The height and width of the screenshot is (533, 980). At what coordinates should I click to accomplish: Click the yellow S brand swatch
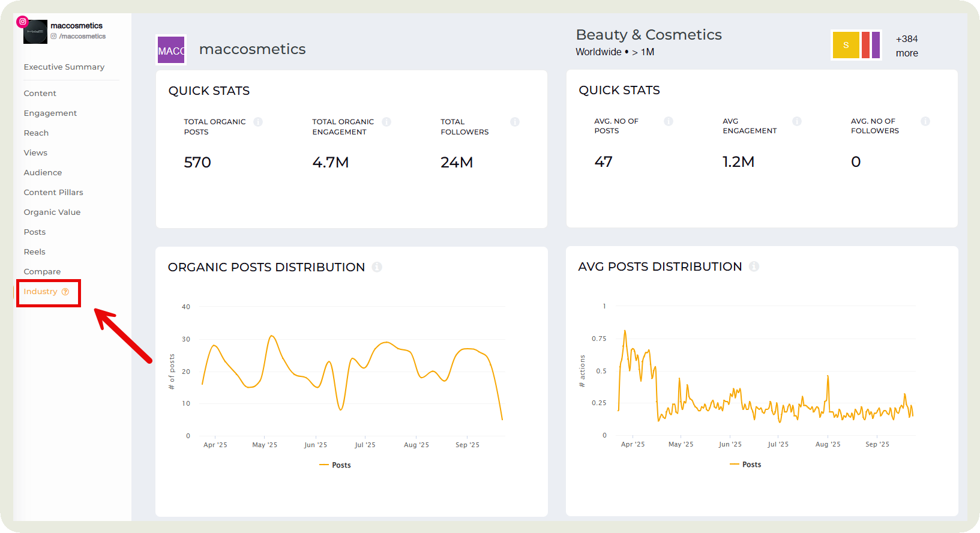[x=846, y=45]
